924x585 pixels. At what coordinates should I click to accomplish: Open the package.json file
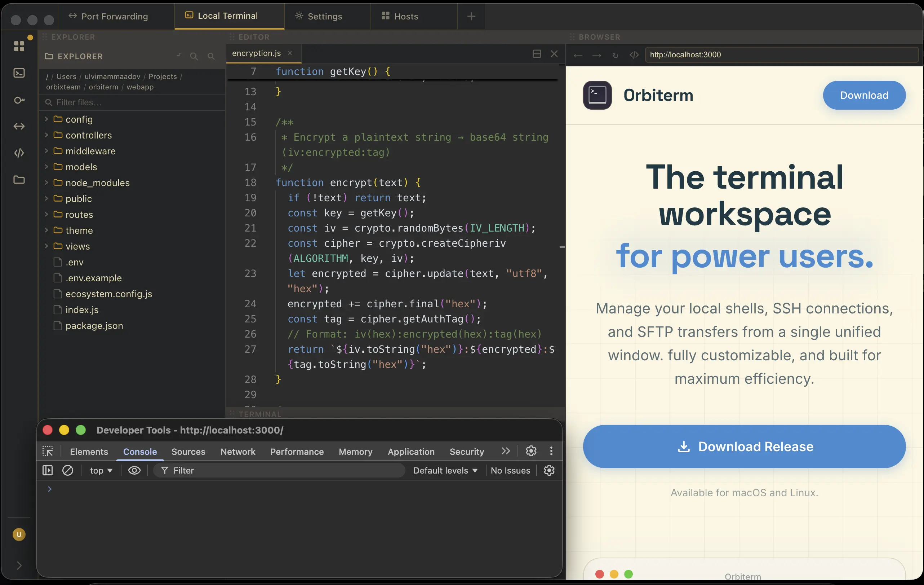tap(132, 326)
